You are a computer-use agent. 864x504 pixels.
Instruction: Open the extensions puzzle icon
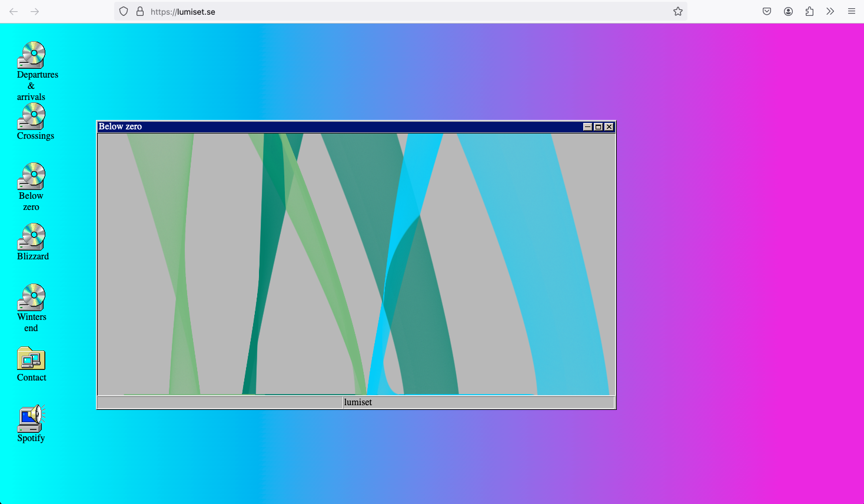[809, 11]
